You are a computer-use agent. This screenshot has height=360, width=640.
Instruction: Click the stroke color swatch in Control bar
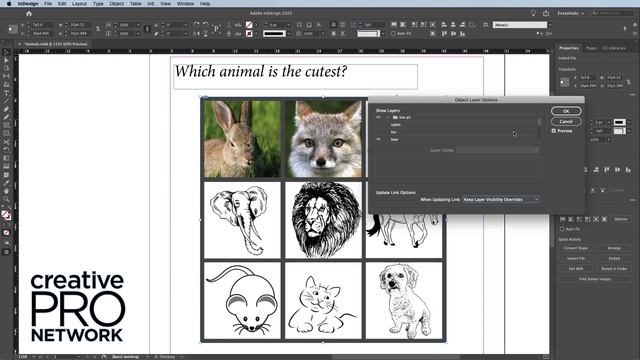pyautogui.click(x=249, y=33)
